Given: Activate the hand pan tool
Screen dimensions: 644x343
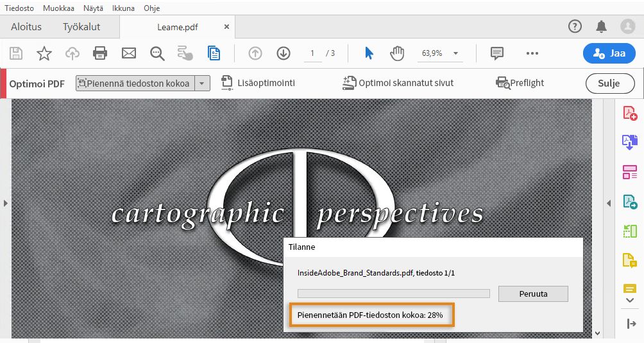Looking at the screenshot, I should [x=397, y=53].
